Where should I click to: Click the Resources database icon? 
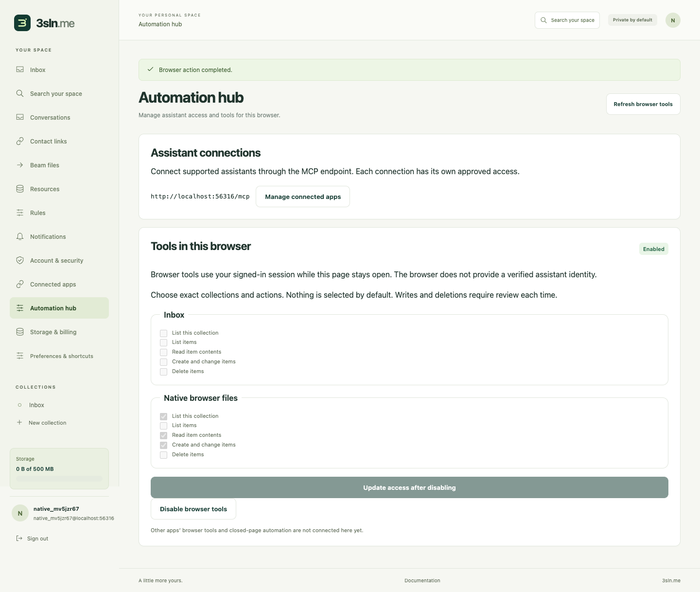tap(20, 189)
